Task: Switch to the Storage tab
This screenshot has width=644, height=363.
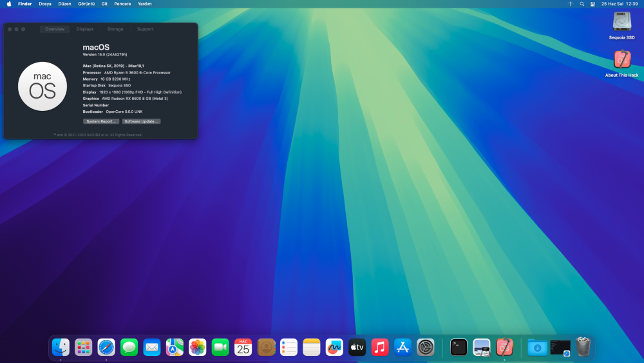Action: coord(115,29)
